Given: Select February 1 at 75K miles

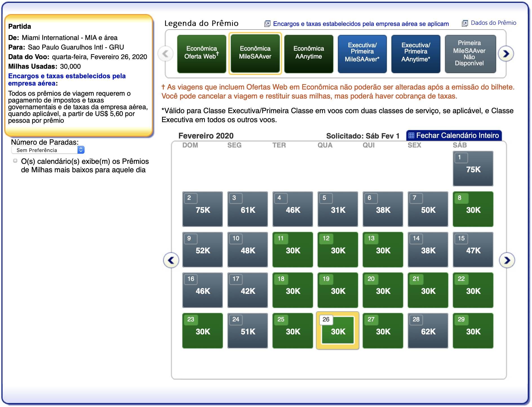Looking at the screenshot, I should pos(473,169).
